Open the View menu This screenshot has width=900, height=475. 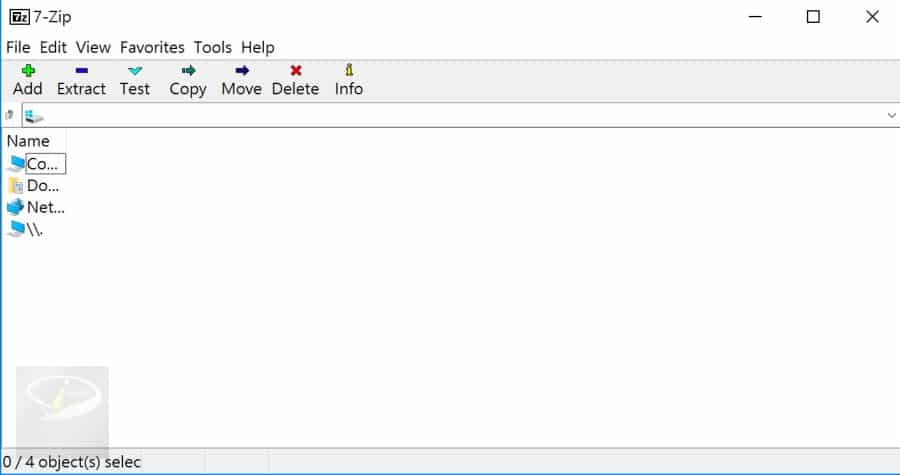click(x=93, y=47)
